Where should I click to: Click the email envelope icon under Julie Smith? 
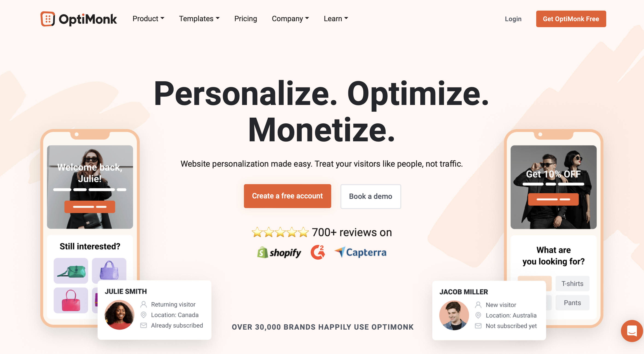coord(143,326)
